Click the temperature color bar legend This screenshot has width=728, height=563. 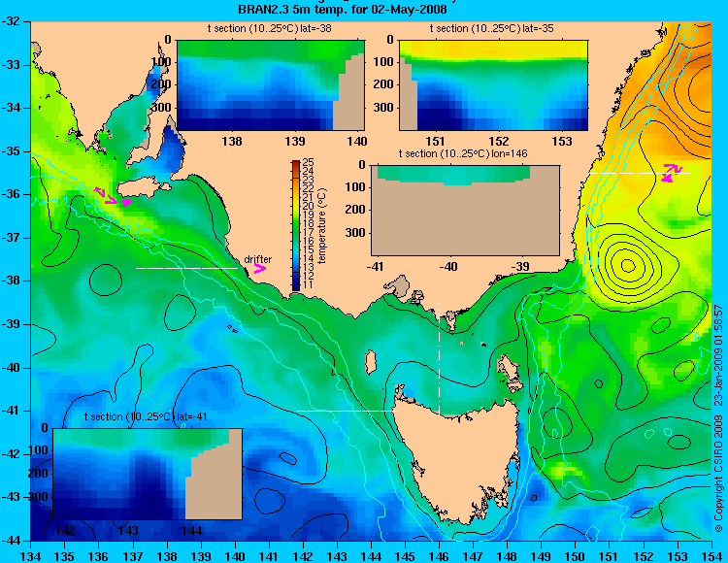pos(296,225)
